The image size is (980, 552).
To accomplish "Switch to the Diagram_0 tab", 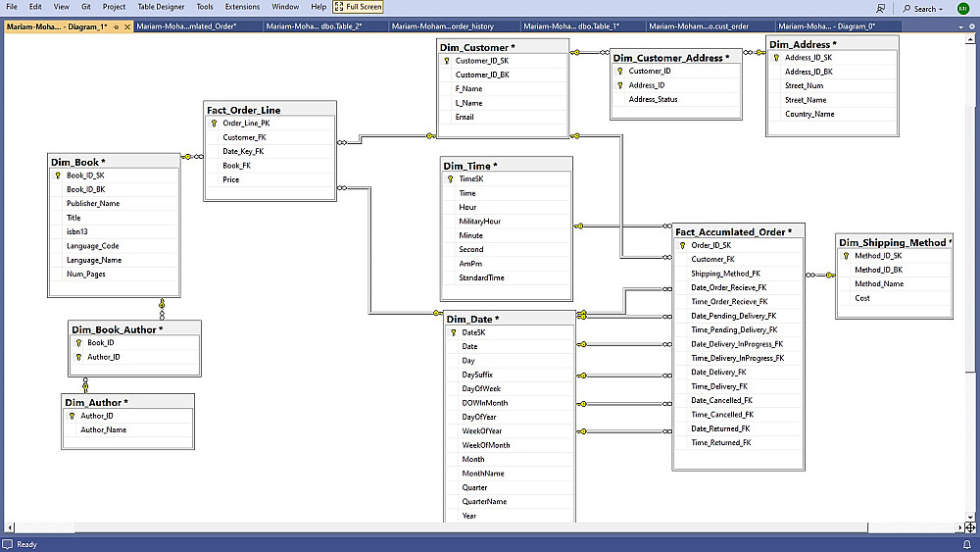I will click(838, 26).
